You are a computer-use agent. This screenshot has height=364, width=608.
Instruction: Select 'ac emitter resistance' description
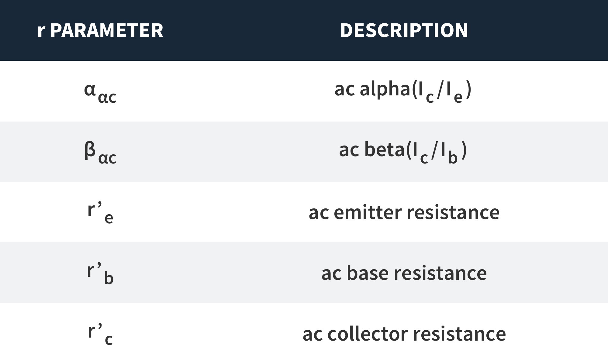coord(404,212)
